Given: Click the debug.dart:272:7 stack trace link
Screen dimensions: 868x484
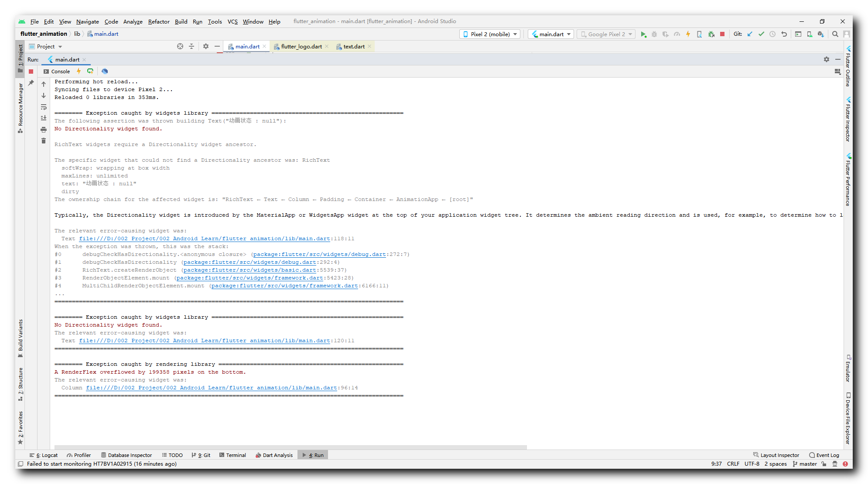Looking at the screenshot, I should 319,254.
